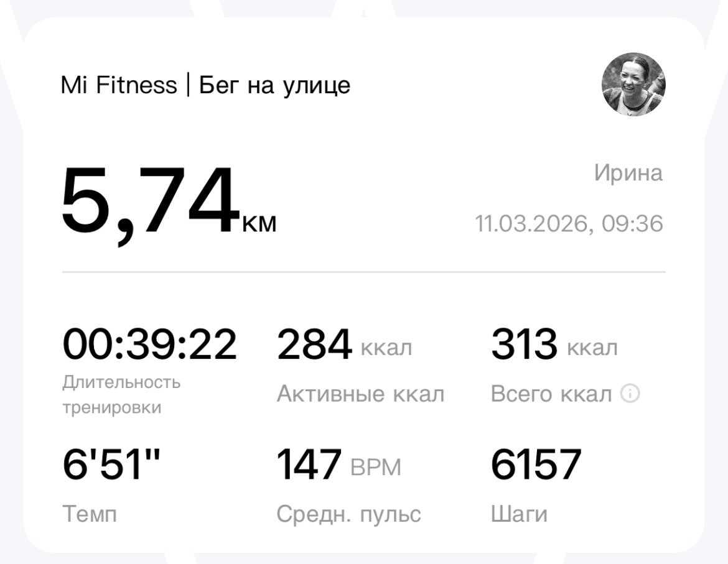
Task: Select the date 11.03.2026, 09:36
Action: pos(569,224)
